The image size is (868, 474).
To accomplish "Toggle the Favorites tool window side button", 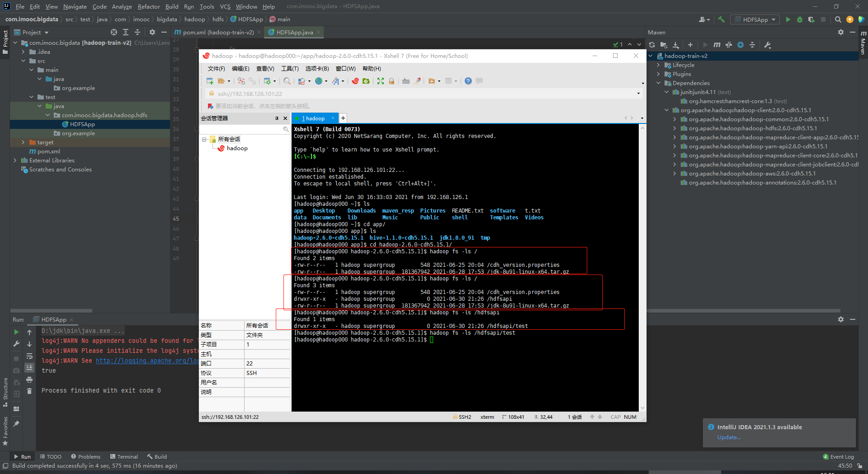I will [5, 431].
